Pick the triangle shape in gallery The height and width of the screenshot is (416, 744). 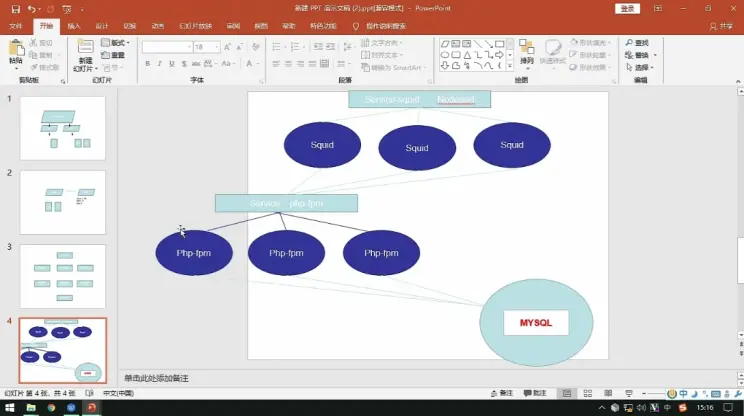[x=467, y=55]
